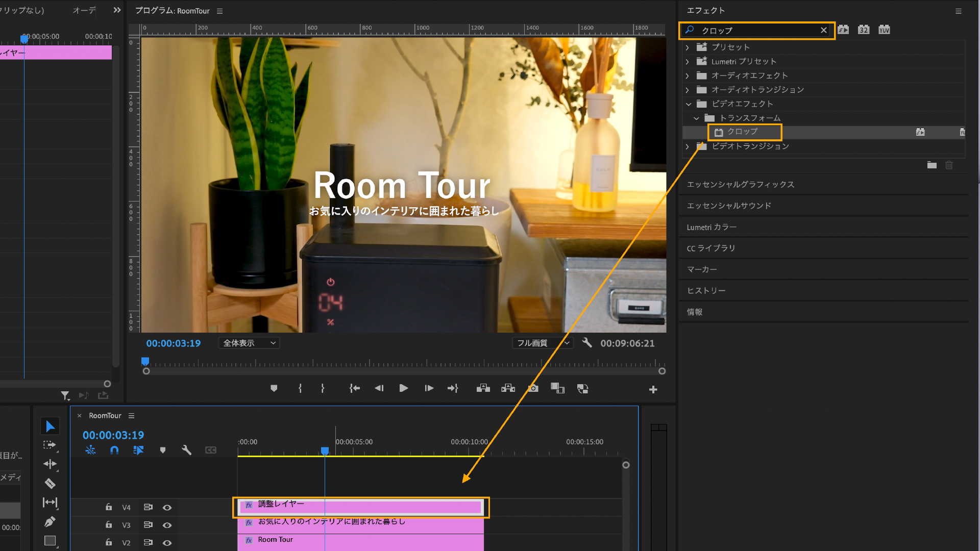This screenshot has height=551, width=980.
Task: Click the new custom bin folder icon
Action: [x=932, y=165]
